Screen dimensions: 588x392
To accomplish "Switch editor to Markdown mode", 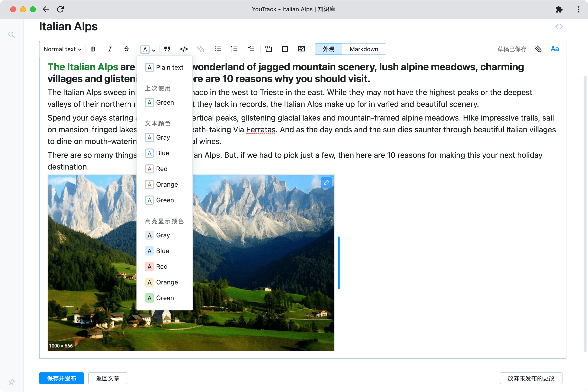I will click(364, 49).
